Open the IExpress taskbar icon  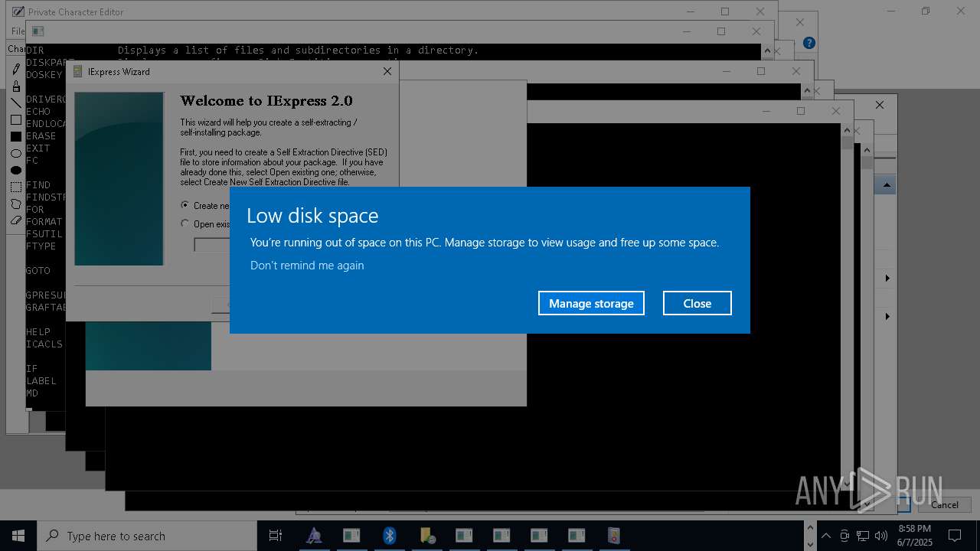(x=614, y=536)
